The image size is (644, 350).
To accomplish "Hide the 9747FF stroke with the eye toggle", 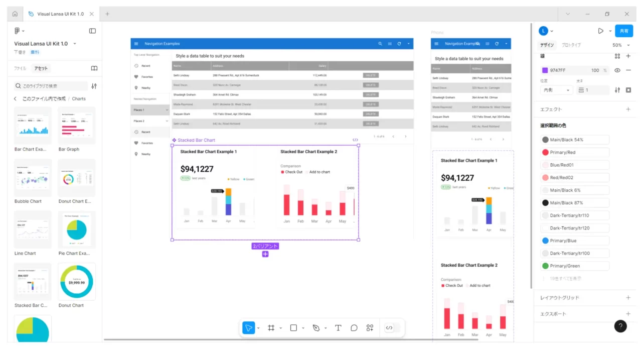I will click(x=617, y=70).
